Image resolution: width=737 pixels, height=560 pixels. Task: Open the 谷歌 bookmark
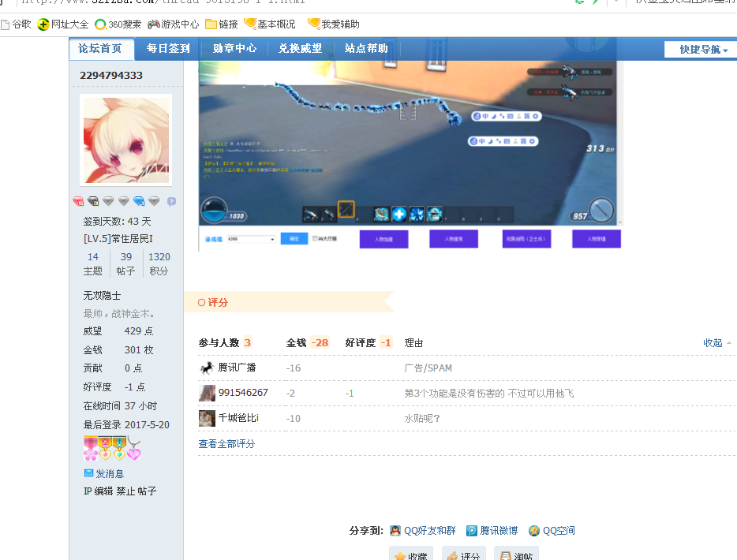click(x=16, y=24)
